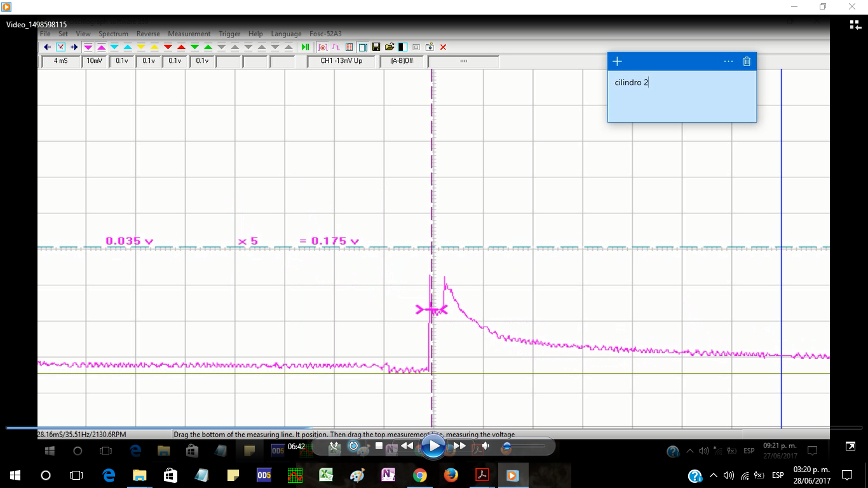This screenshot has width=868, height=488.
Task: Open the ESP language selector in taskbar
Action: coord(778,475)
